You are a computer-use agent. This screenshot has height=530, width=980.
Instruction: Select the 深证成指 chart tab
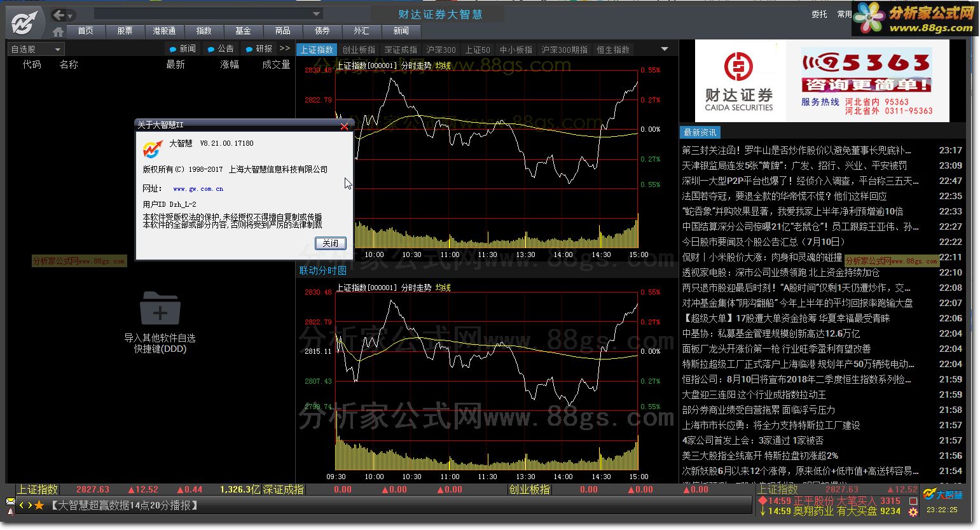[401, 50]
